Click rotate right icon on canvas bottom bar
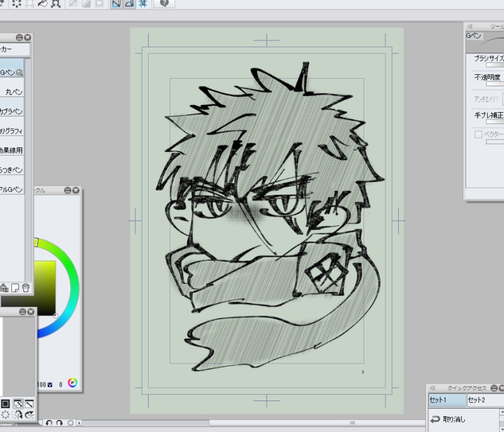Image resolution: width=504 pixels, height=432 pixels. point(59,423)
